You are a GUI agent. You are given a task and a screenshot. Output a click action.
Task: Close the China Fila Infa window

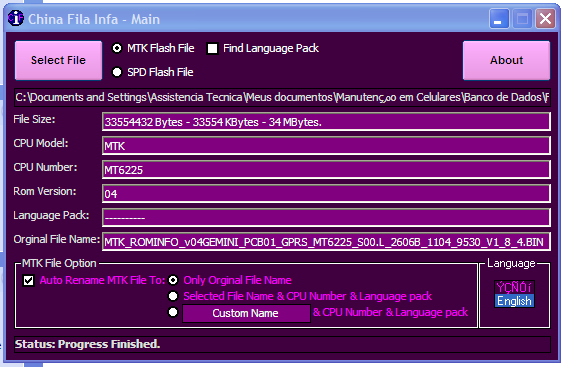click(545, 18)
